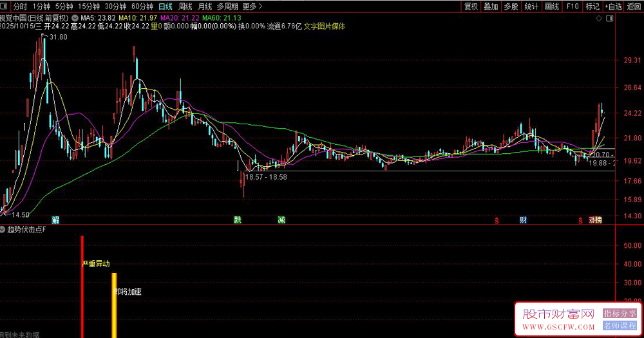Toggle the side panel icon at chart top-right
The height and width of the screenshot is (338, 644).
(x=609, y=18)
